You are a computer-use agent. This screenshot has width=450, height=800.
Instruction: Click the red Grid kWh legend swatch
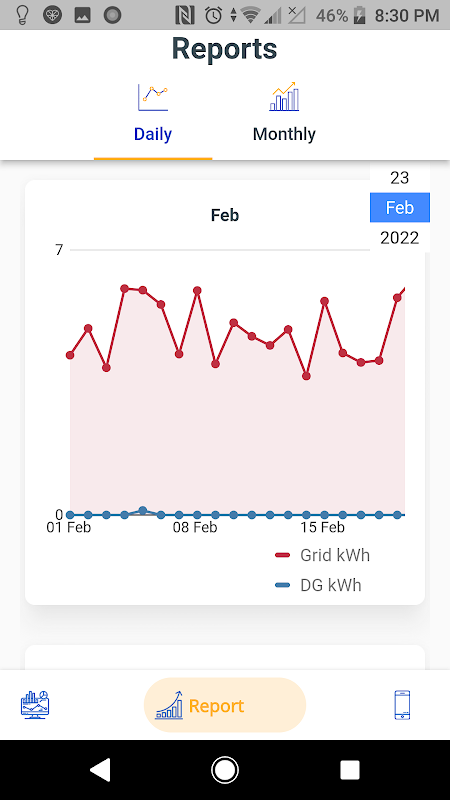point(282,555)
